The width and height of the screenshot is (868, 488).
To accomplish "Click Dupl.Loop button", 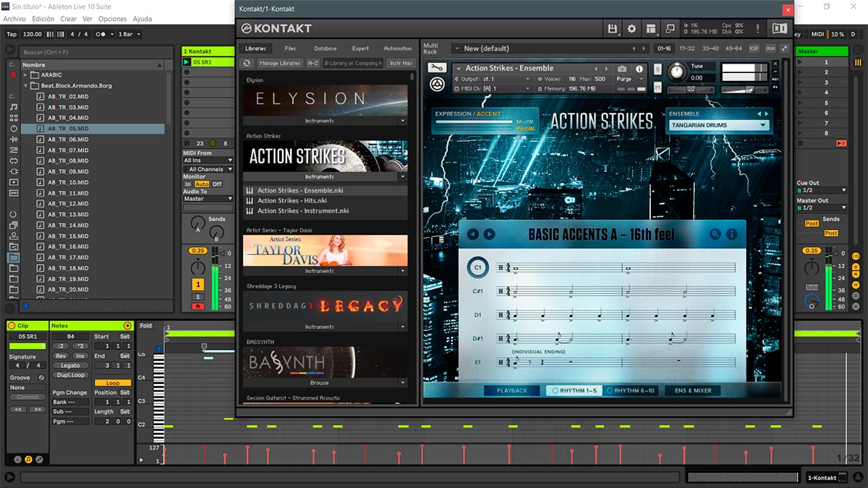I will 70,374.
